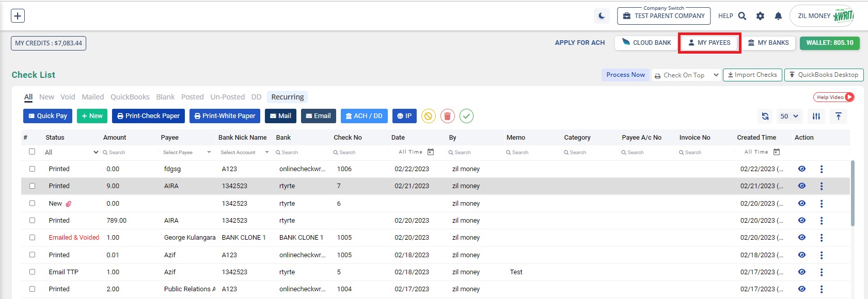Click the yellow void circle icon
The width and height of the screenshot is (868, 299).
428,116
